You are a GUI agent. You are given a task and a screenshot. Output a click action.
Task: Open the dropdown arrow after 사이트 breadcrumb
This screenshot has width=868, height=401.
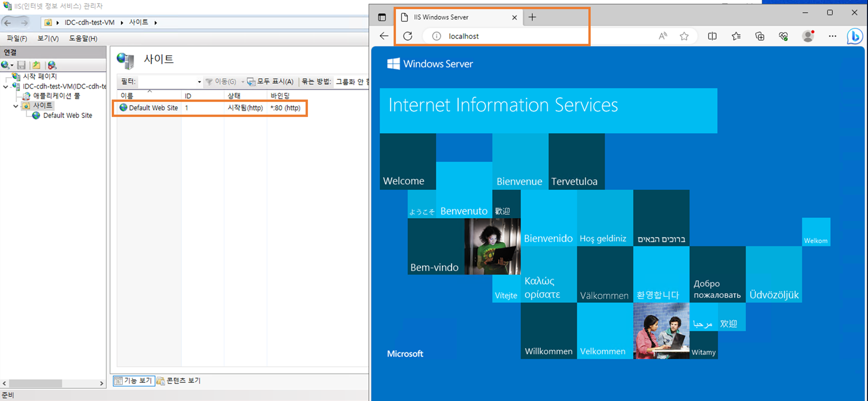[x=155, y=22]
